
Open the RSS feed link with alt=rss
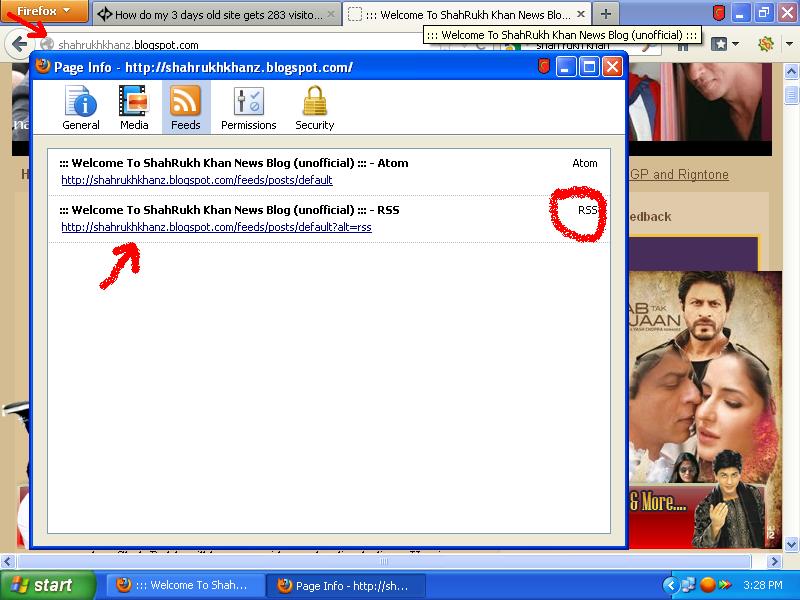[x=216, y=227]
